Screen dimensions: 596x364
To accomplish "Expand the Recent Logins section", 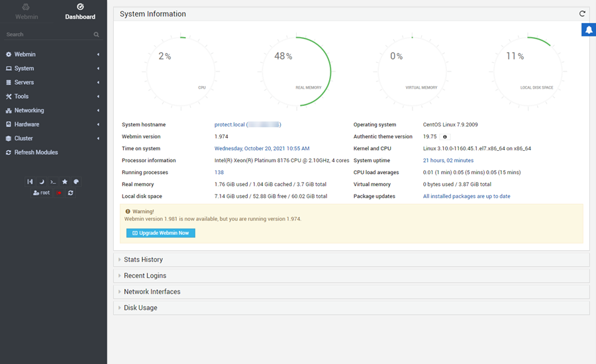I will coord(145,275).
